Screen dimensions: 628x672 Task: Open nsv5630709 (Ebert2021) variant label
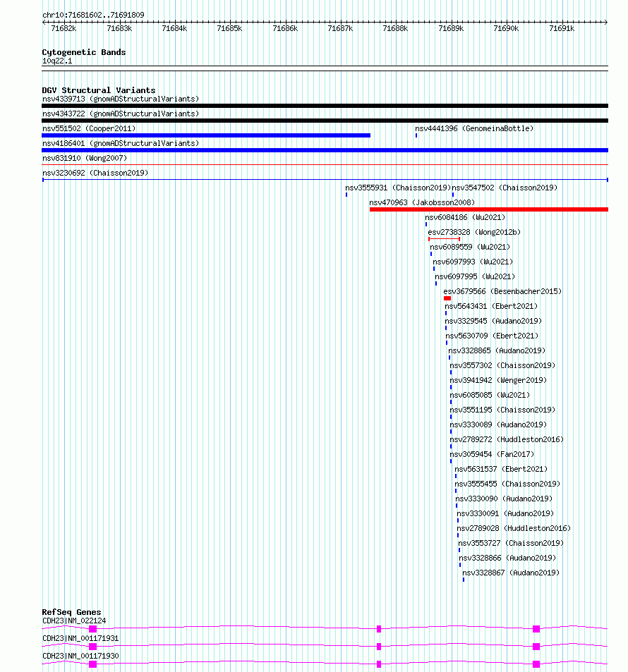492,336
